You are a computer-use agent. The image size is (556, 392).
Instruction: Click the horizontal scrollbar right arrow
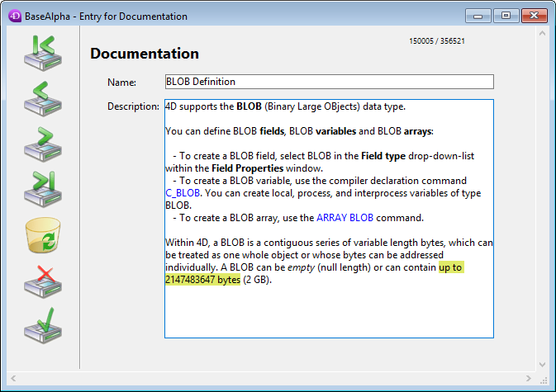point(530,378)
